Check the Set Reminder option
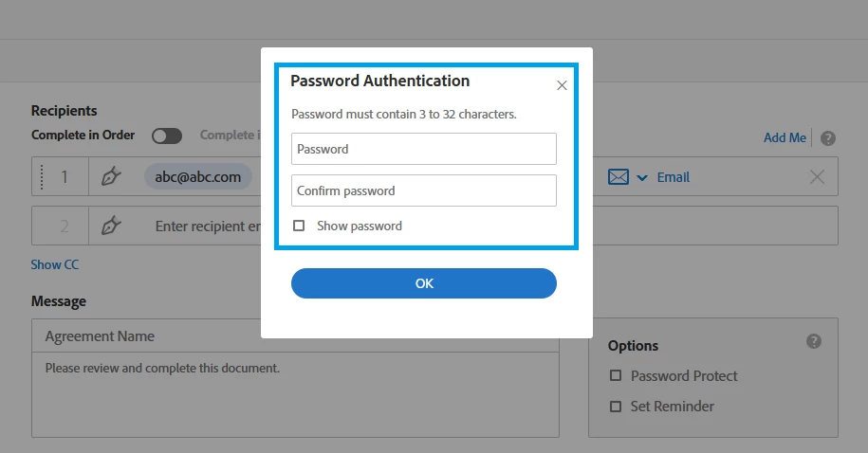This screenshot has height=453, width=868. coord(616,406)
